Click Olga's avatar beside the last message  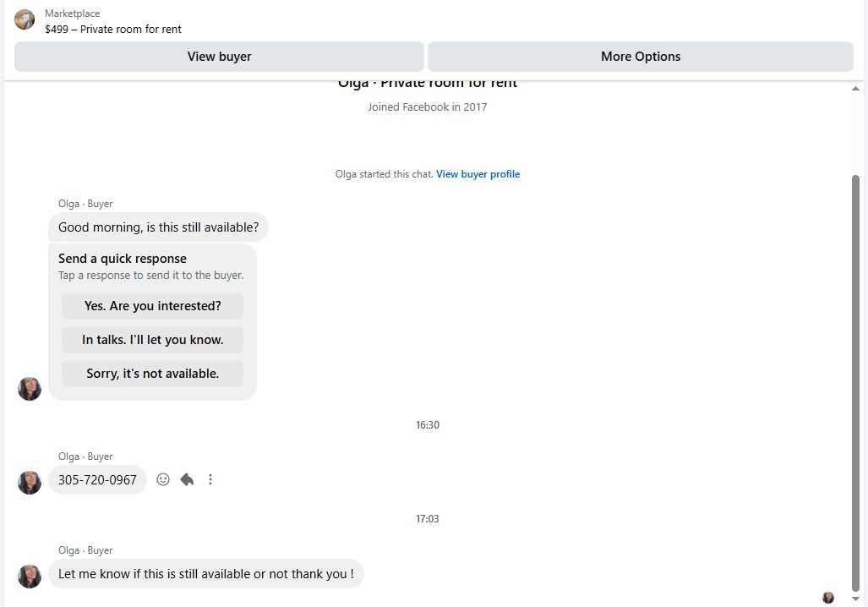point(30,577)
